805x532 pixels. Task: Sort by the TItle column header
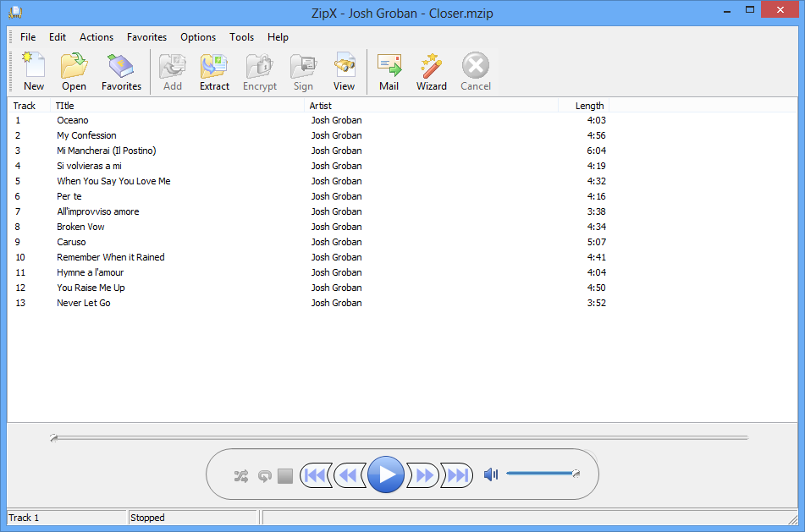pyautogui.click(x=177, y=106)
